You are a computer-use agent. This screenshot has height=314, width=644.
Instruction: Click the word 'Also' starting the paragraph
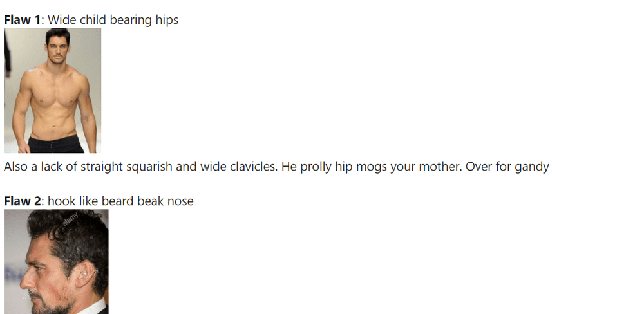tap(16, 167)
